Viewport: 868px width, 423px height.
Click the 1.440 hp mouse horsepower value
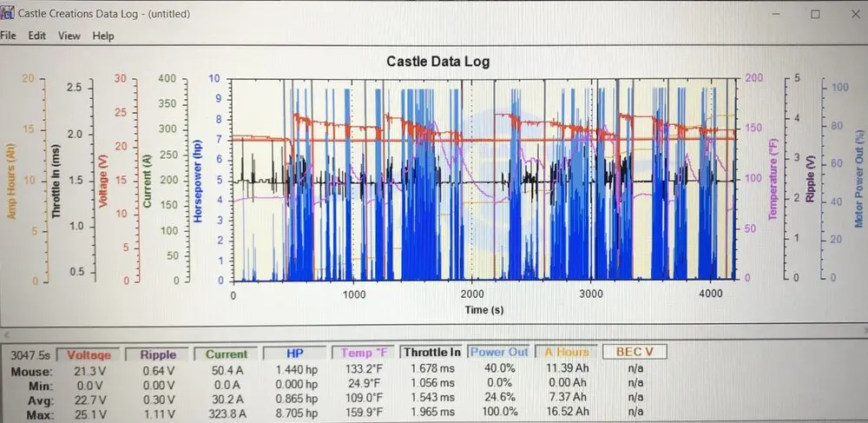tap(297, 369)
